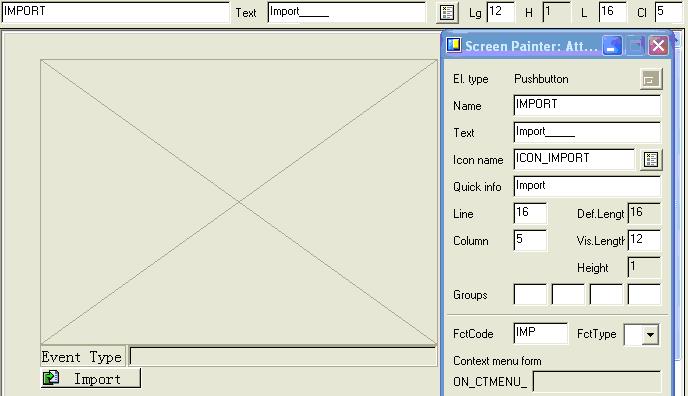This screenshot has width=688, height=396.
Task: Click the Screen Painter window title icon
Action: click(x=454, y=45)
